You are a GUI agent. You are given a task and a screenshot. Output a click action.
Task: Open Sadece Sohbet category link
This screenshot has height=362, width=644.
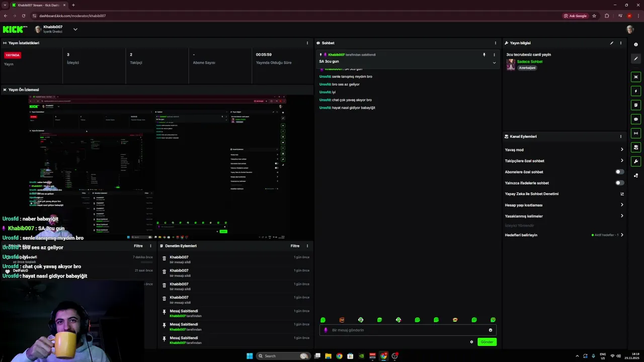[530, 61]
